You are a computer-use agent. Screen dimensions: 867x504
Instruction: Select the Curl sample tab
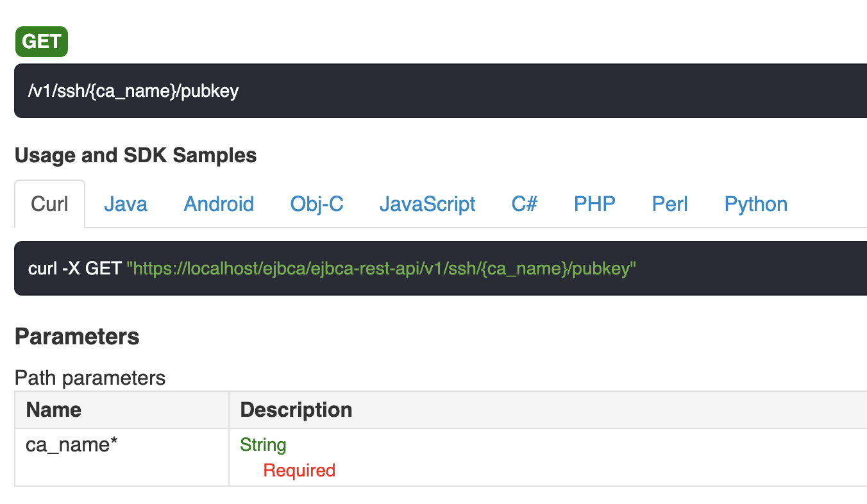[49, 204]
